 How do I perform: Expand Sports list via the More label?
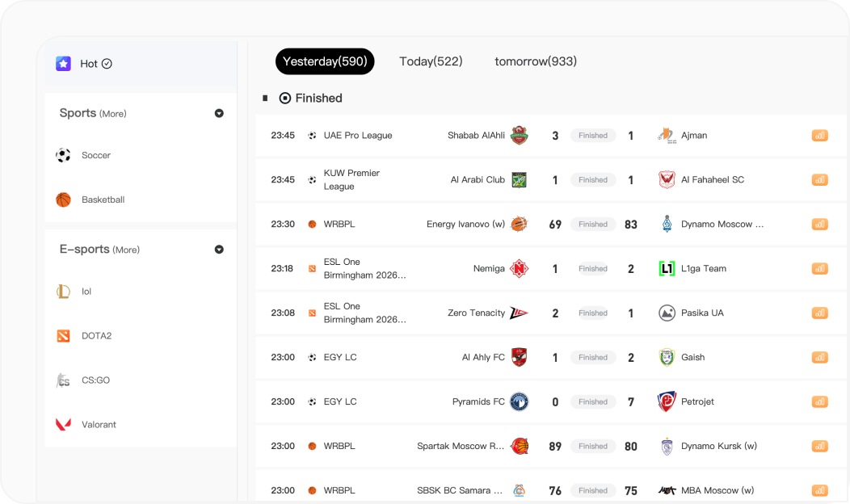click(x=112, y=114)
